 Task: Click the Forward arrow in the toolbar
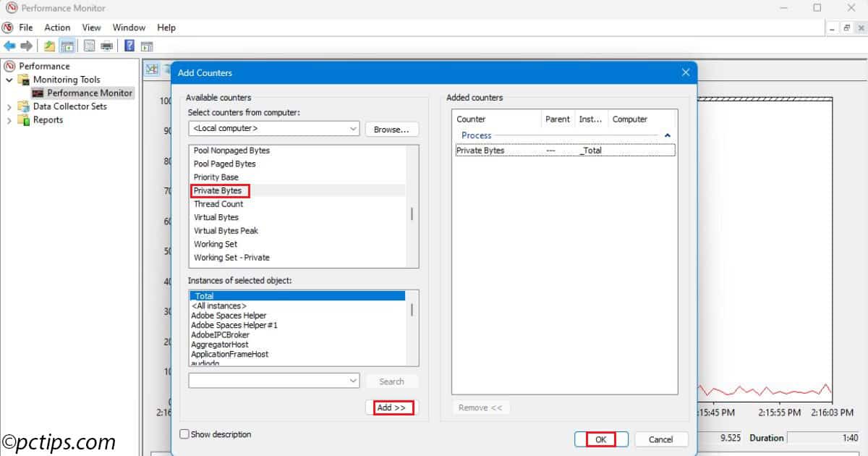[x=27, y=46]
